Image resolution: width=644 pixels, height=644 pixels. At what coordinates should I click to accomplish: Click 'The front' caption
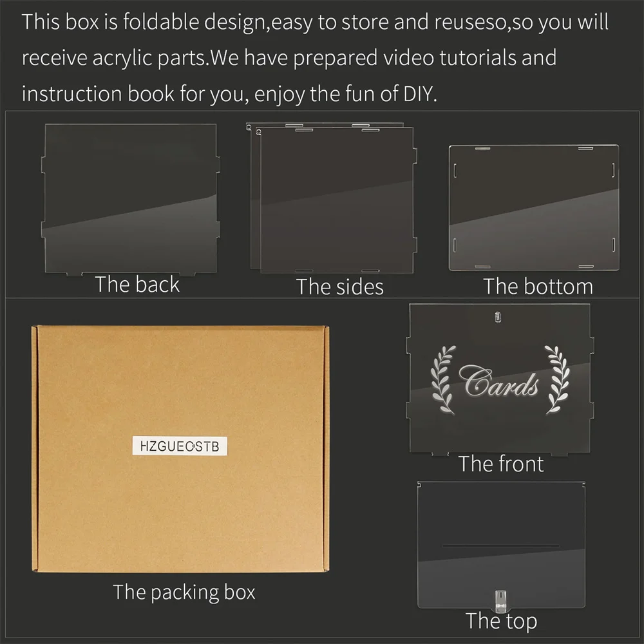click(x=501, y=464)
